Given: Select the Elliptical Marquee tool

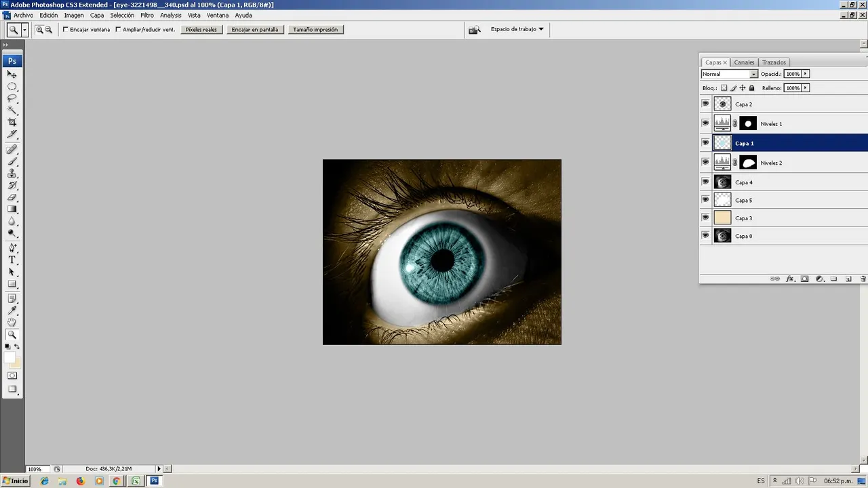Looking at the screenshot, I should (12, 86).
